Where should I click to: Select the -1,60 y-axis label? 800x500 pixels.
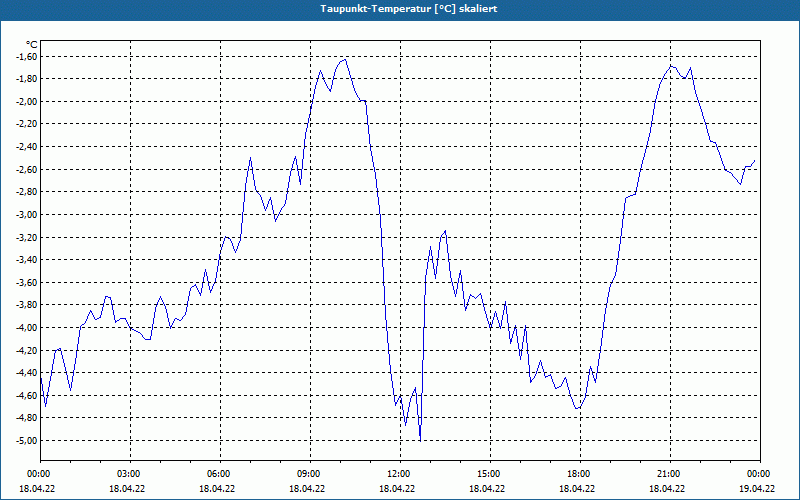(x=26, y=57)
